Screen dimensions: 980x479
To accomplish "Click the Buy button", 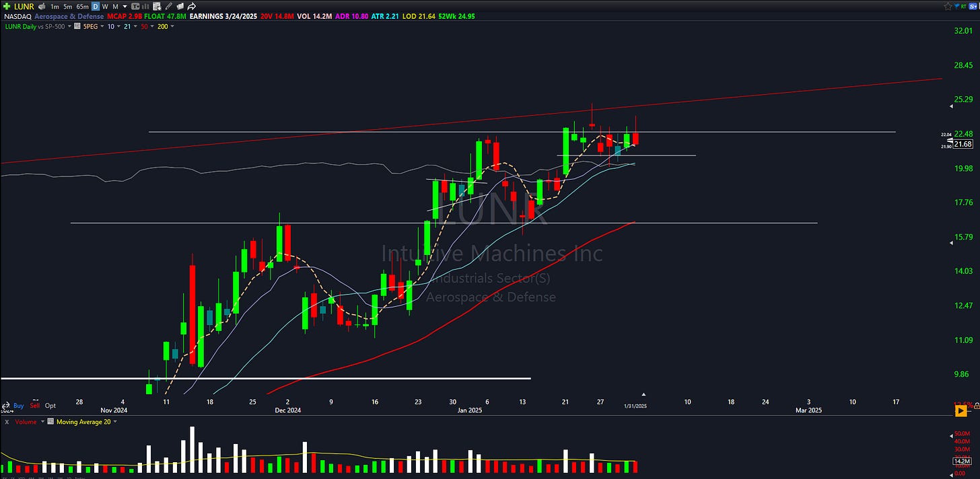I will click(x=18, y=406).
